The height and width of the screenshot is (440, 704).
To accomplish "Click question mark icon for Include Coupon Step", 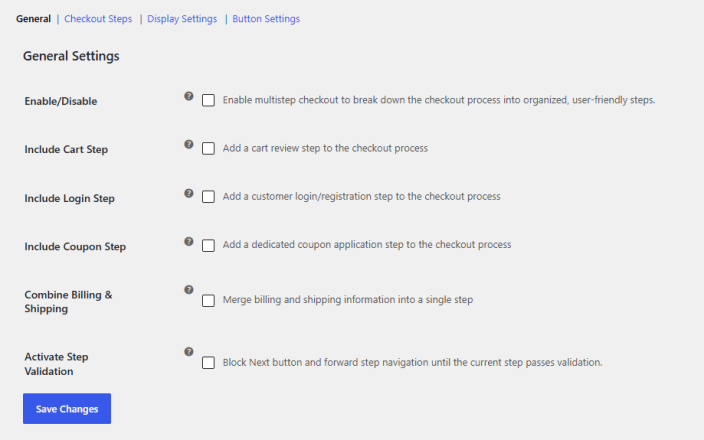I will click(x=189, y=242).
